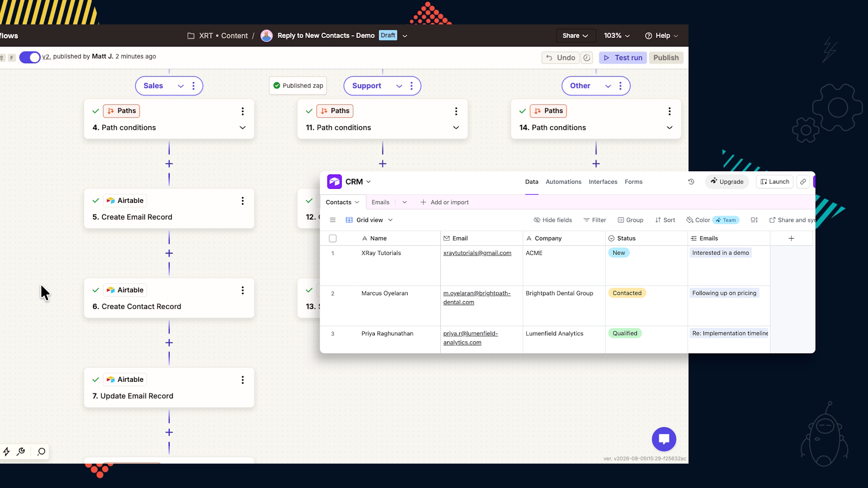Expand the Sales path dropdown chevron
The height and width of the screenshot is (488, 868).
pyautogui.click(x=181, y=86)
